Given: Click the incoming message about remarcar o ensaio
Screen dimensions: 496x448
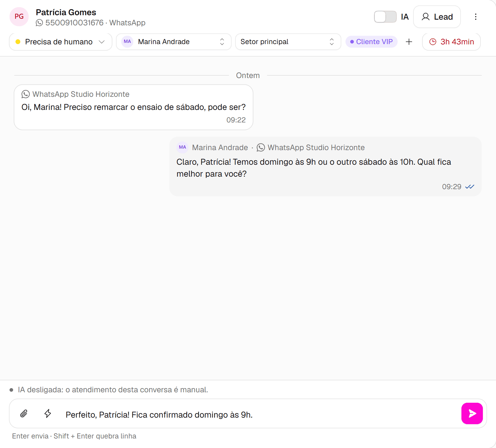Looking at the screenshot, I should 134,107.
